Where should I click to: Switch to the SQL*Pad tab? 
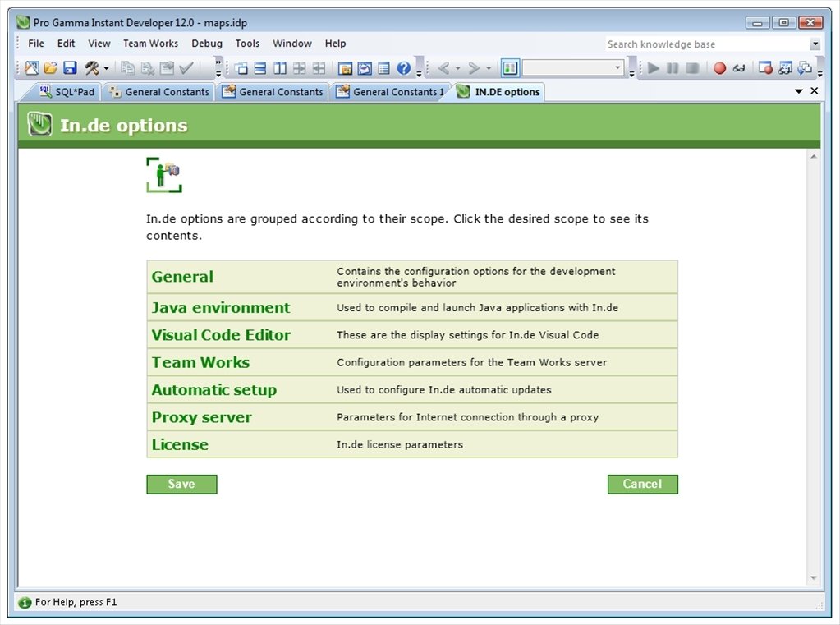coord(67,92)
